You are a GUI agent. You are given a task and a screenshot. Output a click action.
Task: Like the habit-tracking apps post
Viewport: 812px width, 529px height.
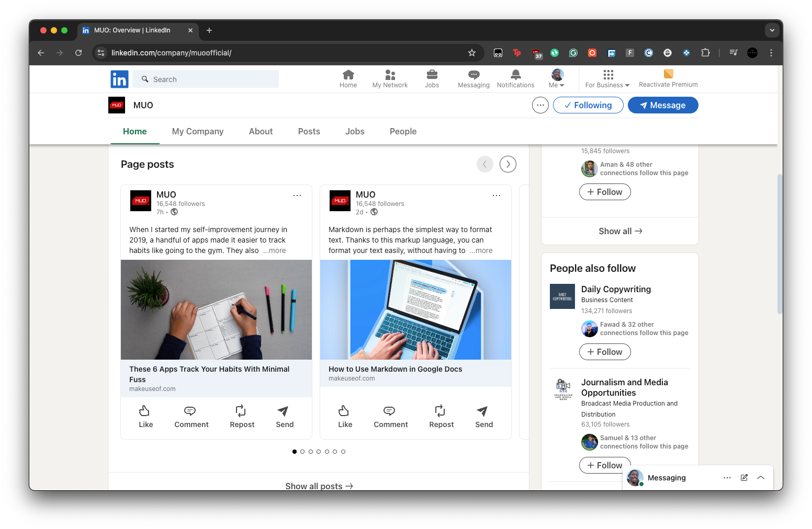pyautogui.click(x=145, y=416)
